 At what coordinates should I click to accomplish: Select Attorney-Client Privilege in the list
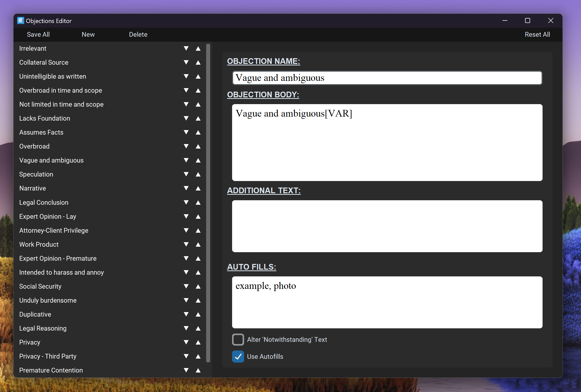pyautogui.click(x=54, y=230)
